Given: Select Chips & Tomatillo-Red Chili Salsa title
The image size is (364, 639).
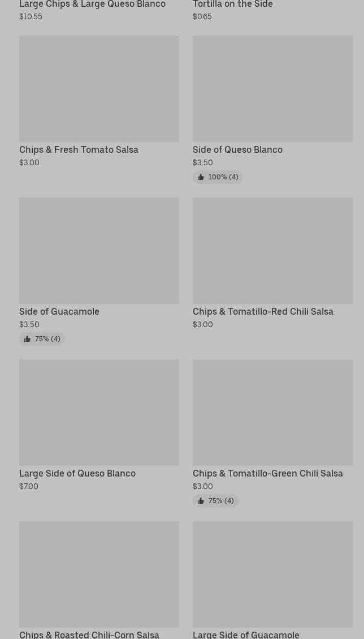Looking at the screenshot, I should (263, 311).
